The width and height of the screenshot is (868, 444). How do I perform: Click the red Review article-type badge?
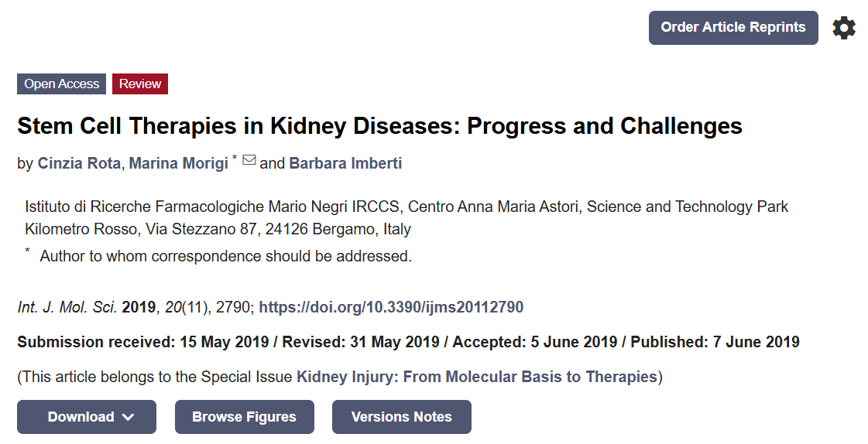click(x=140, y=84)
